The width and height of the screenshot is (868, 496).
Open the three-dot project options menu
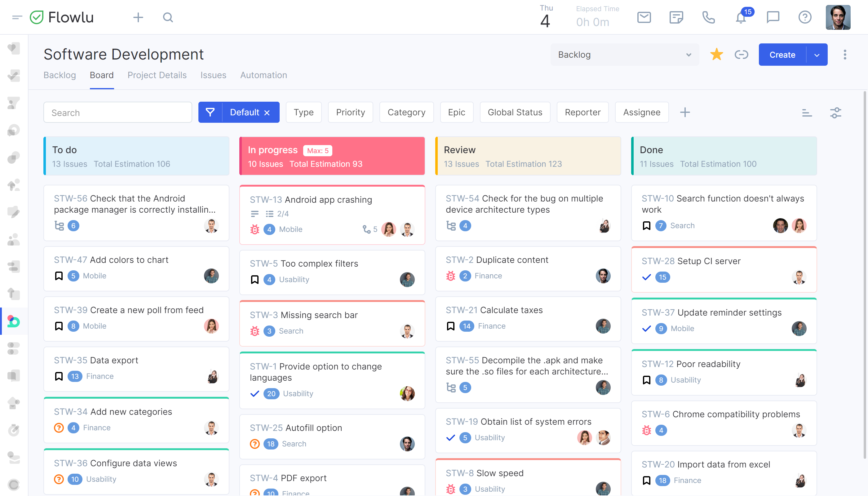click(x=845, y=55)
